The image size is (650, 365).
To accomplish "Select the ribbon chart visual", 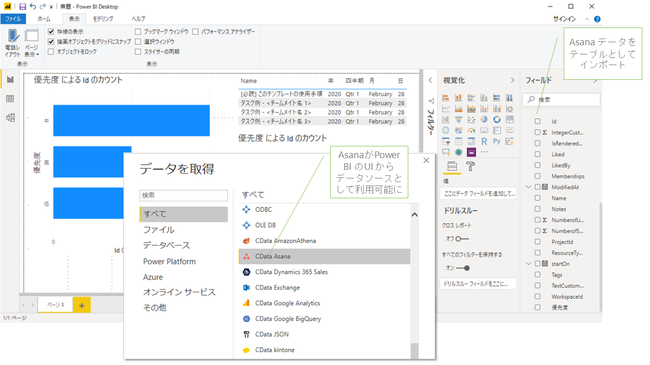I will point(509,109).
